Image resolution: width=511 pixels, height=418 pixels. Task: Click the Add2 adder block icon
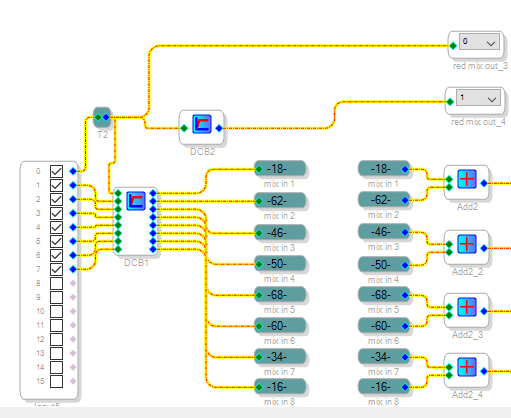(467, 179)
